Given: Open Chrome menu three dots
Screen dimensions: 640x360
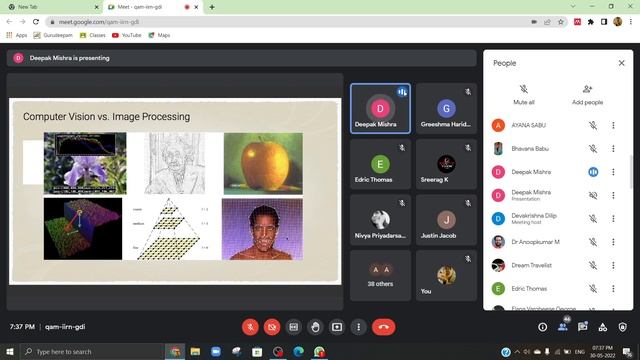Looking at the screenshot, I should coord(631,22).
